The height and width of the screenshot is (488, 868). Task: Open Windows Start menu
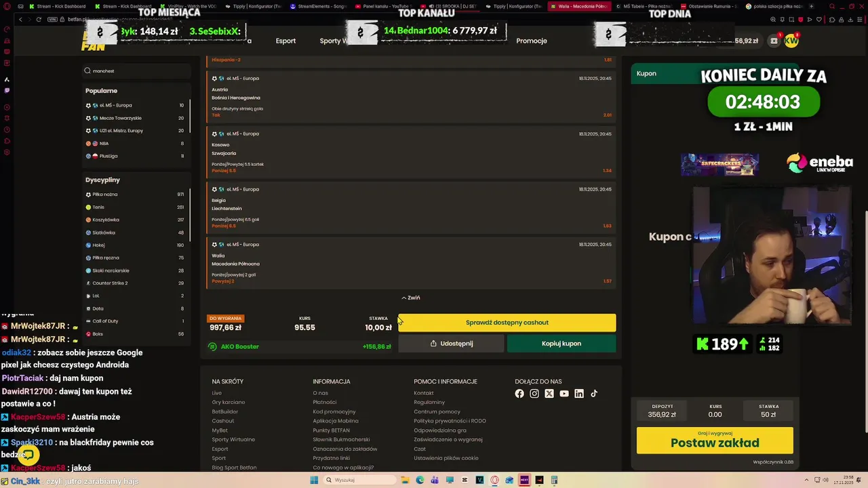pos(314,480)
